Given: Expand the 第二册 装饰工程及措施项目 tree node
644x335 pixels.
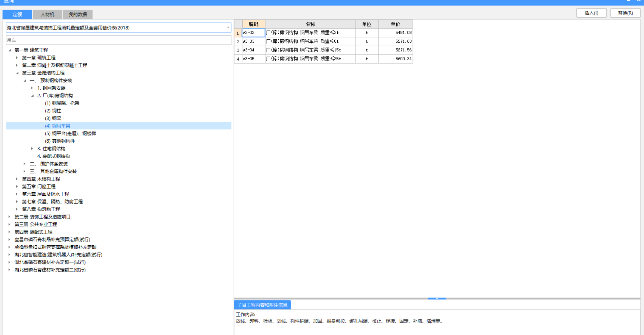Looking at the screenshot, I should (9, 217).
